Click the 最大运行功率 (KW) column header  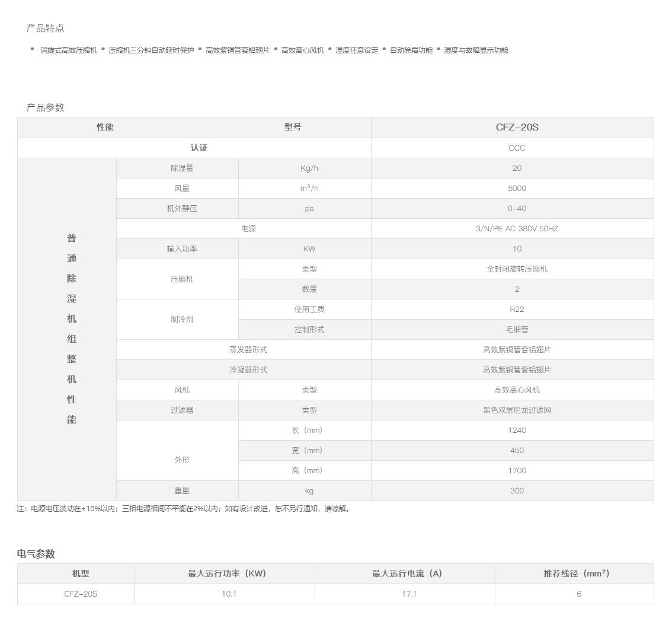[x=227, y=573]
